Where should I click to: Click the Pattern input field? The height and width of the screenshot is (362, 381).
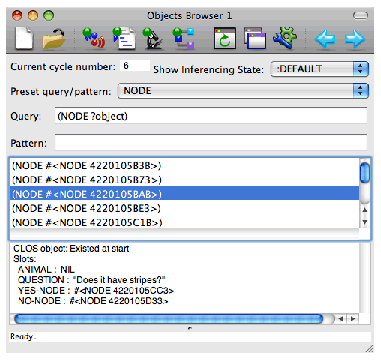(211, 143)
